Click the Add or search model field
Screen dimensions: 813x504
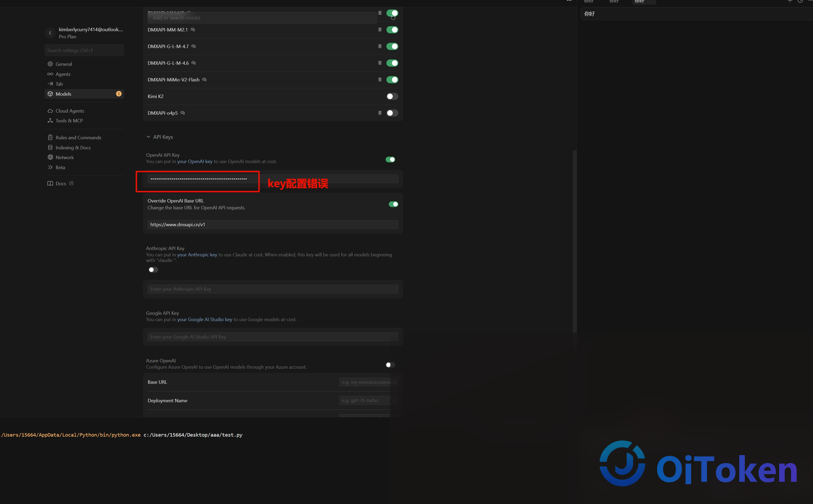tap(262, 18)
